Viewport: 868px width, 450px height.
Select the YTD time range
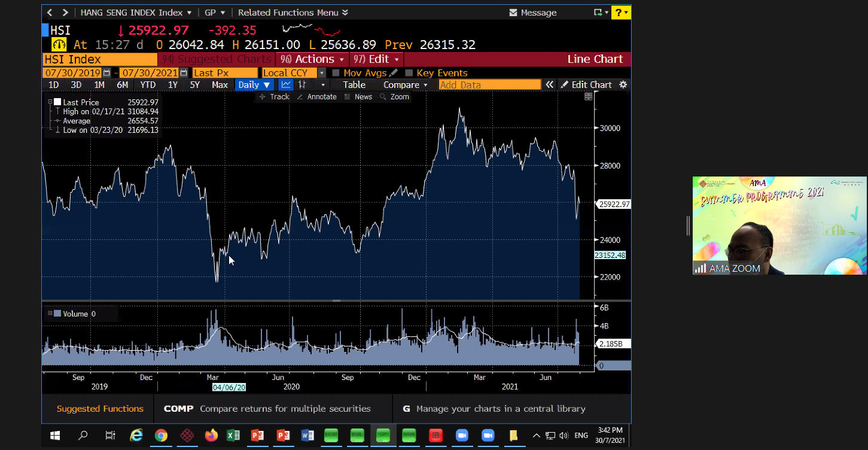click(148, 85)
